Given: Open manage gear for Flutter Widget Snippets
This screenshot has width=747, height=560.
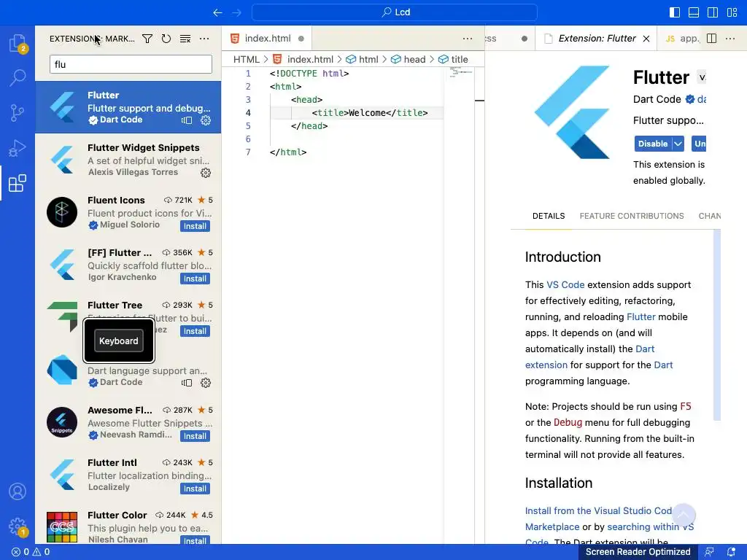Looking at the screenshot, I should tap(205, 173).
